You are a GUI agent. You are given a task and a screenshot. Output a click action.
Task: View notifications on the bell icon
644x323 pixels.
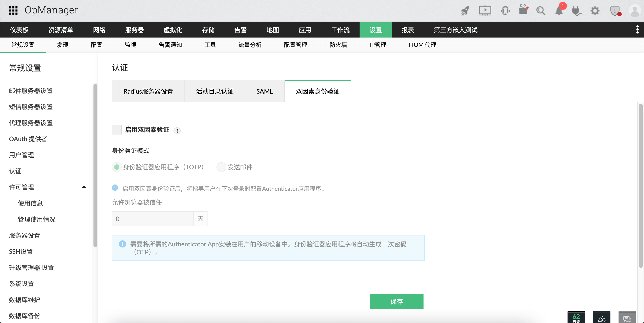559,11
